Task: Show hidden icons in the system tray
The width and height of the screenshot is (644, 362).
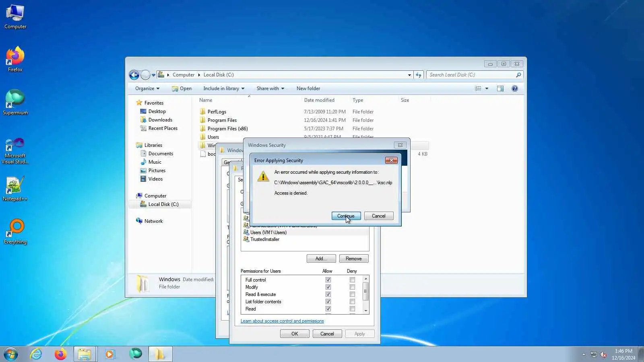Action: pos(584,354)
